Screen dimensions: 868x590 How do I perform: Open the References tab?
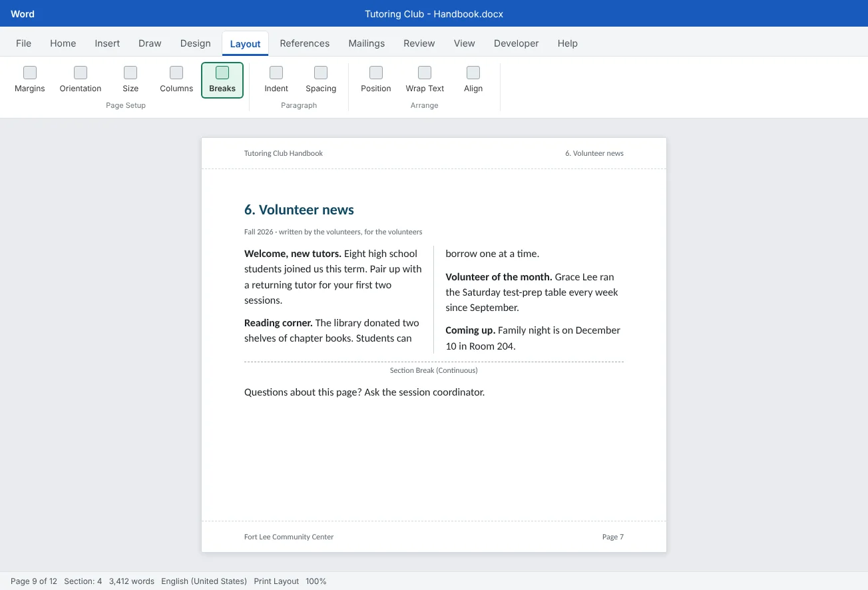tap(305, 43)
